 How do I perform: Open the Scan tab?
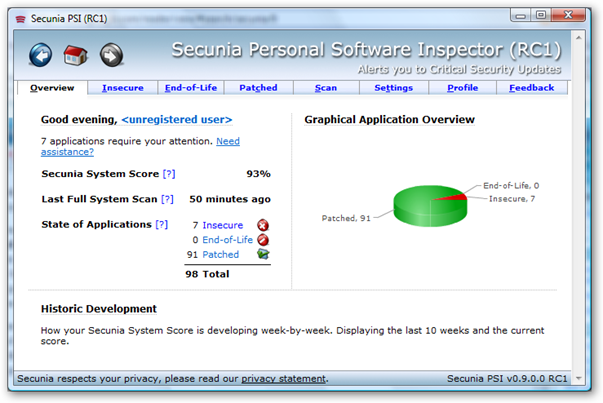click(x=326, y=88)
